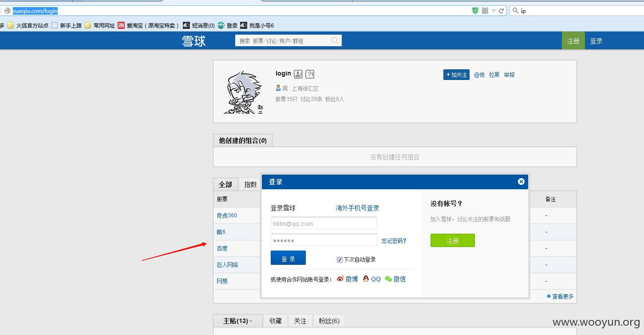The image size is (644, 335).
Task: Toggle the 下次自动登录 checkbox
Action: click(x=340, y=259)
